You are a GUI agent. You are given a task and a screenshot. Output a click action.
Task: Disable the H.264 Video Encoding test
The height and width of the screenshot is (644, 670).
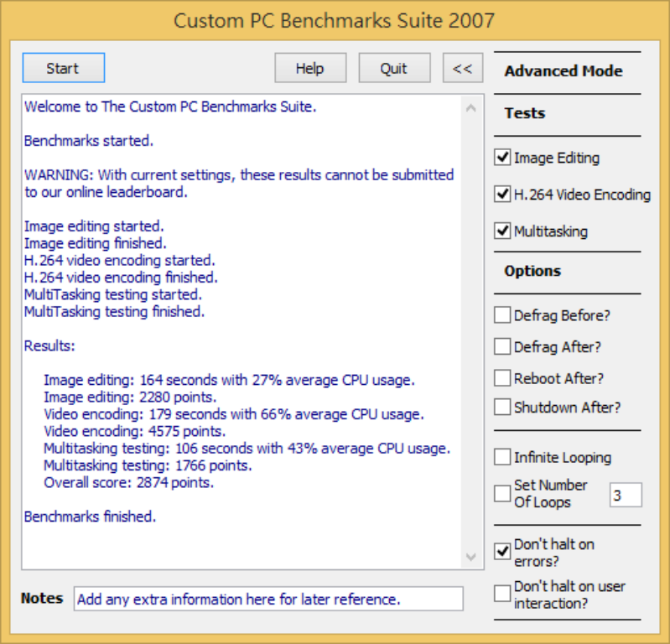pos(503,195)
